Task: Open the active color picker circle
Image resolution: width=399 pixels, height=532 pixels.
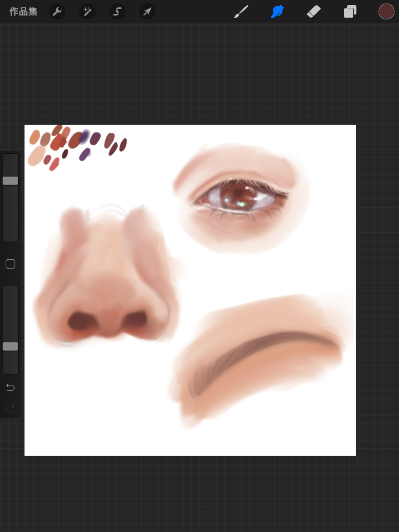Action: [387, 11]
